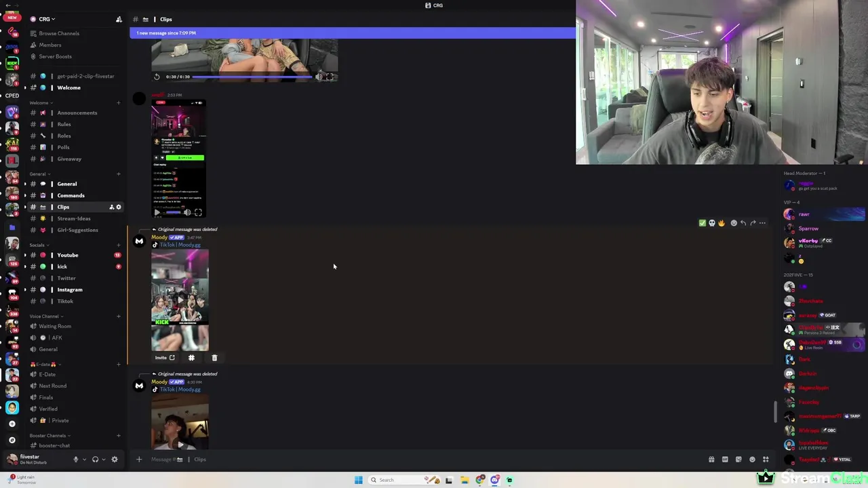Open the GIF picker
Image resolution: width=868 pixels, height=488 pixels.
(725, 460)
